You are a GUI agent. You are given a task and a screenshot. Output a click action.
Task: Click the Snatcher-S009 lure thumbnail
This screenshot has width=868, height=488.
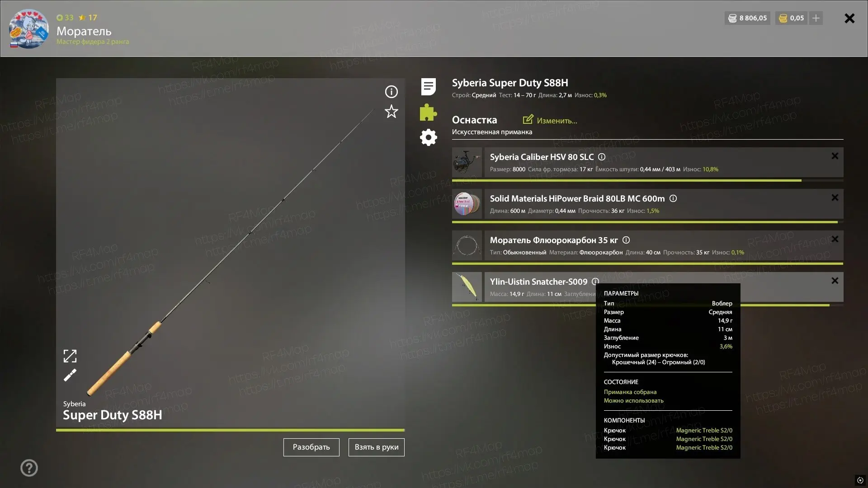click(467, 286)
